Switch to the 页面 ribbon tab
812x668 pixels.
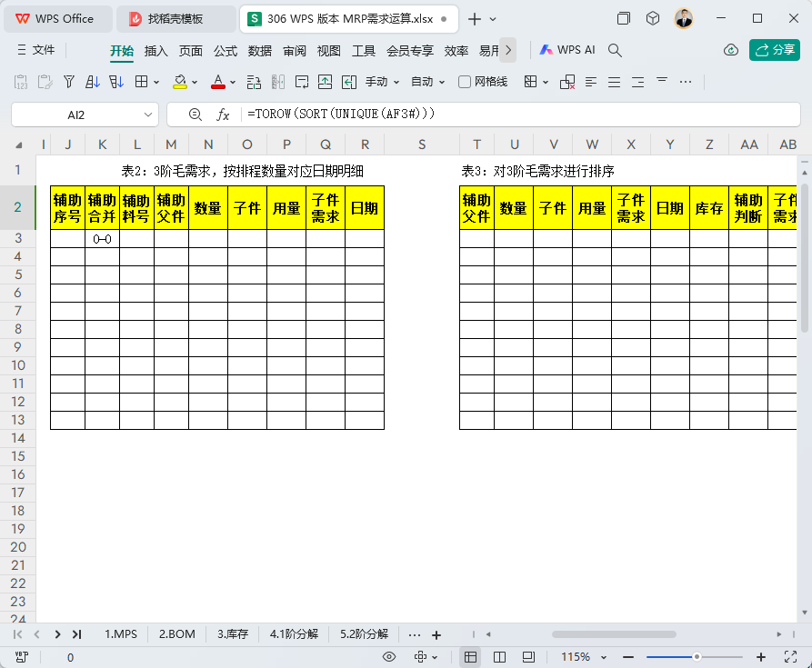[191, 51]
